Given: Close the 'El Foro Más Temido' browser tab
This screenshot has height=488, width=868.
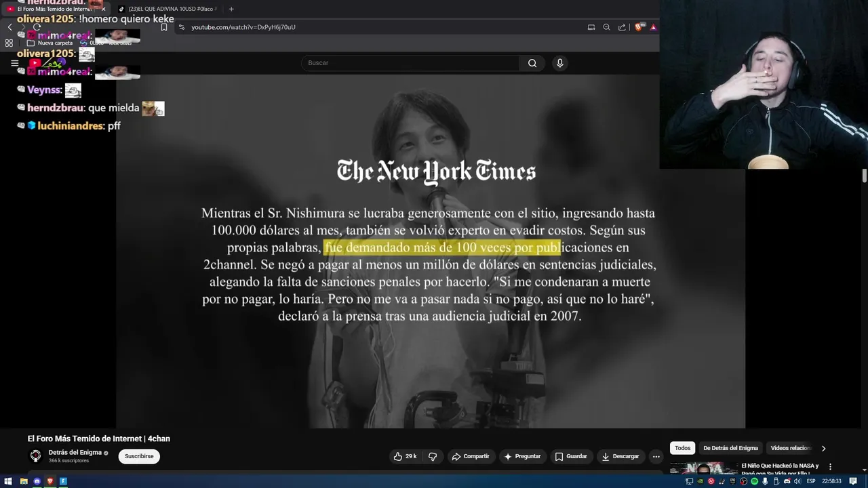Looking at the screenshot, I should [103, 9].
